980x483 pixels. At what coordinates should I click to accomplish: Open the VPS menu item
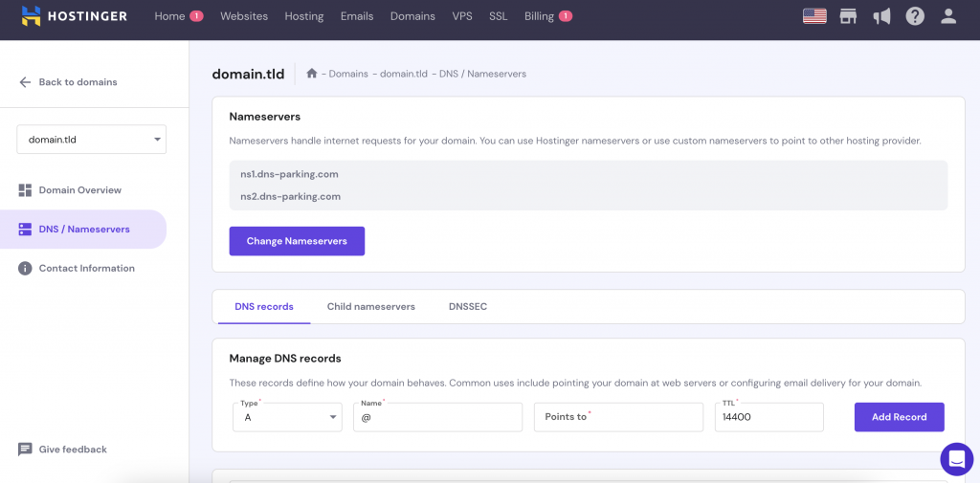point(462,16)
